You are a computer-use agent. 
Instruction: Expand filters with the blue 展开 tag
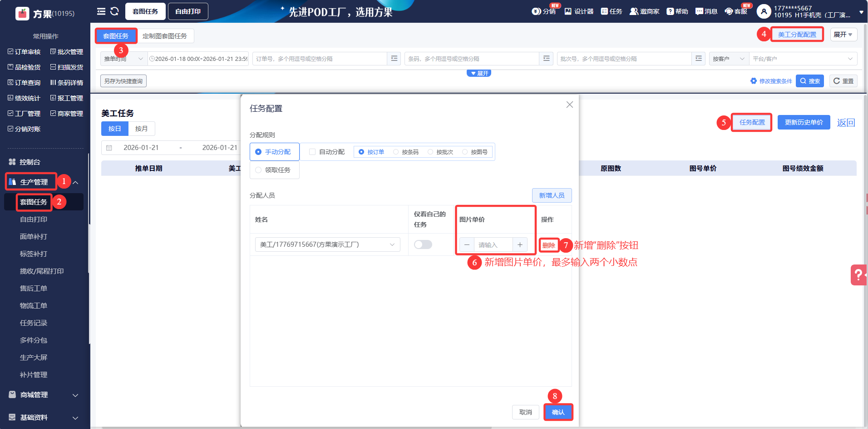479,73
